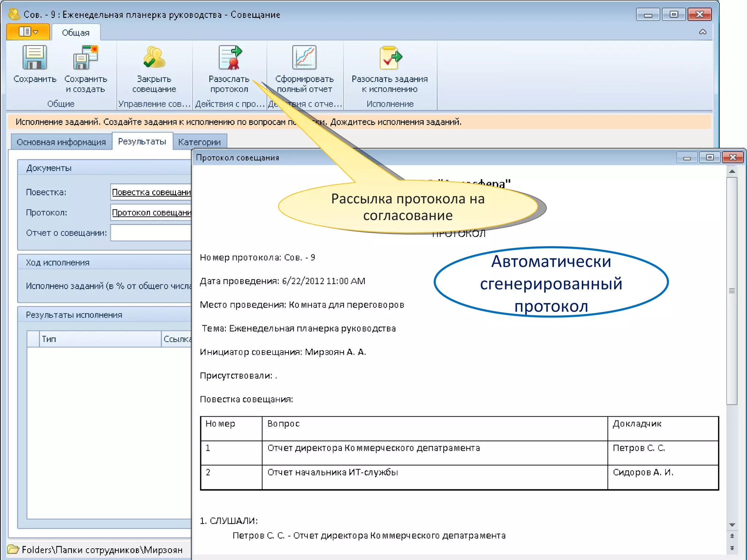Click Сформировать полный отчет icon
Screen dimensions: 747x560
tap(304, 58)
